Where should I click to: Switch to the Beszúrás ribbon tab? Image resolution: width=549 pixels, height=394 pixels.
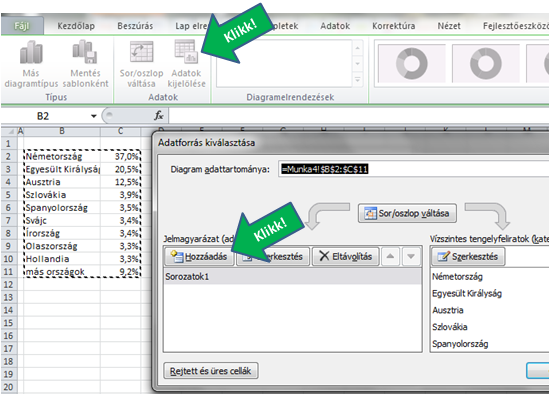pyautogui.click(x=135, y=26)
